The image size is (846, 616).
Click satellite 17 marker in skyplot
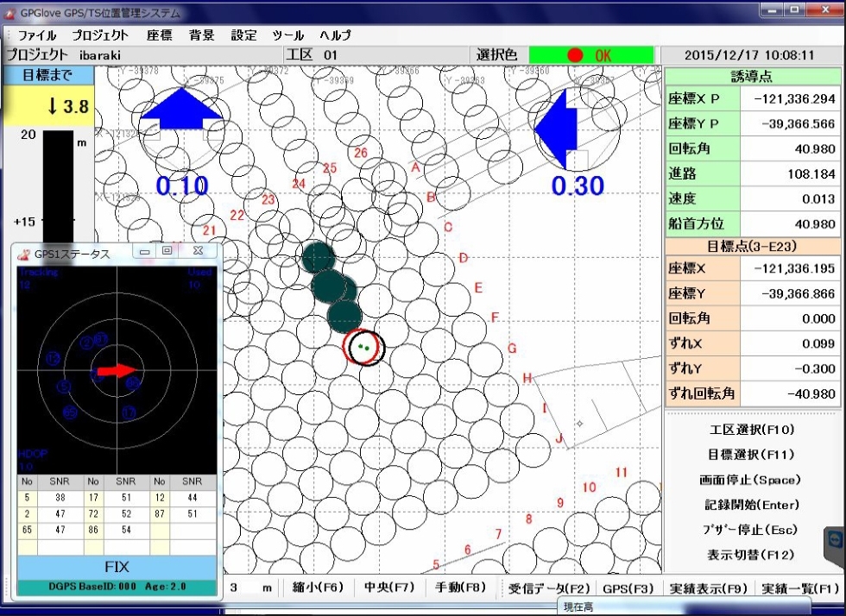point(129,412)
